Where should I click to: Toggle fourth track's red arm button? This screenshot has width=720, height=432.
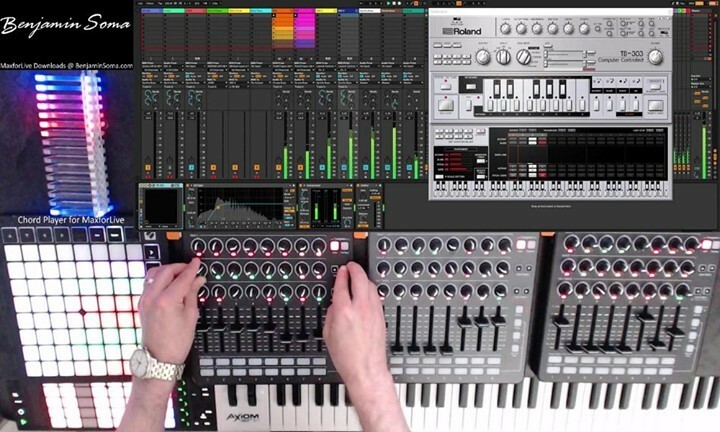(214, 177)
